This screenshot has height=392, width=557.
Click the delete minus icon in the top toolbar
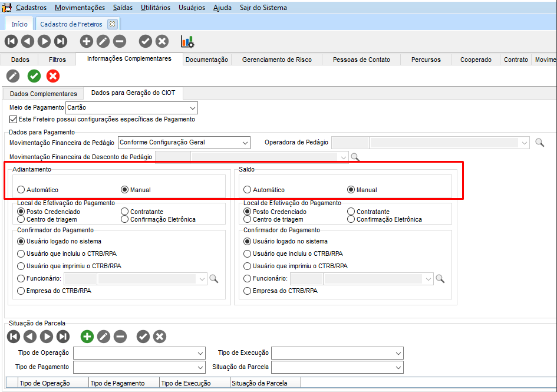pos(120,41)
